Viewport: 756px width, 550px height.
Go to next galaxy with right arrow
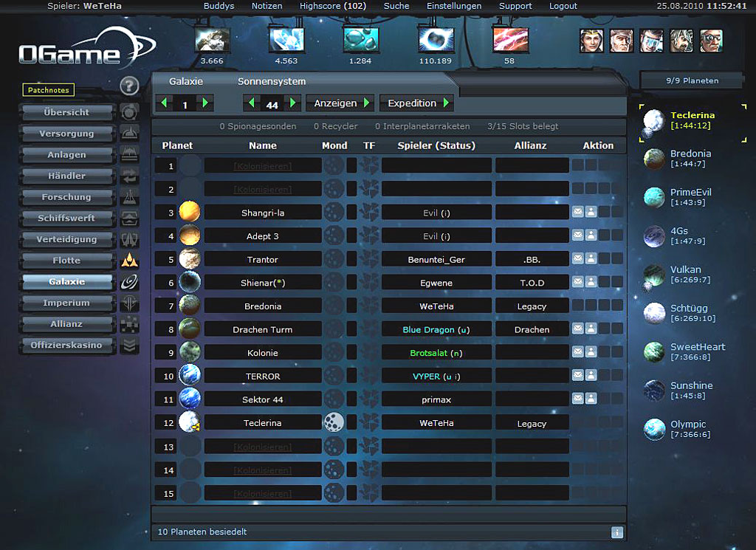point(205,103)
